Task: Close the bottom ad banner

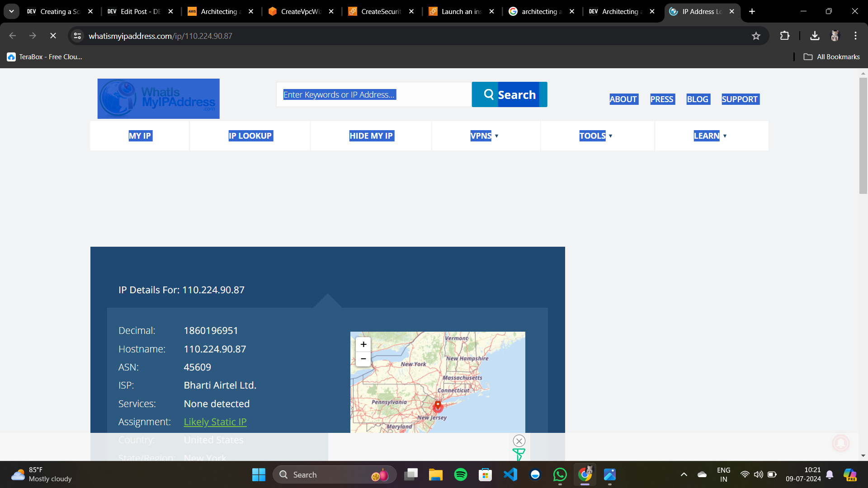Action: click(x=519, y=441)
